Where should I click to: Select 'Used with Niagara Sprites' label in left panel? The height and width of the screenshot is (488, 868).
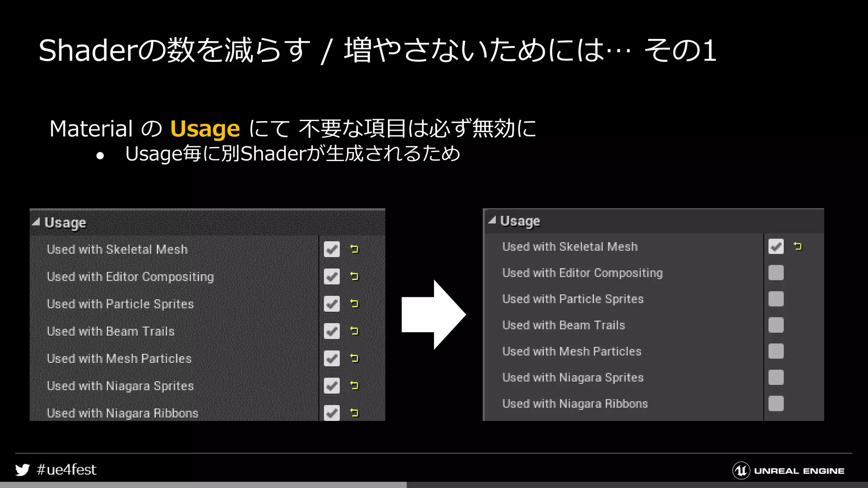coord(120,386)
